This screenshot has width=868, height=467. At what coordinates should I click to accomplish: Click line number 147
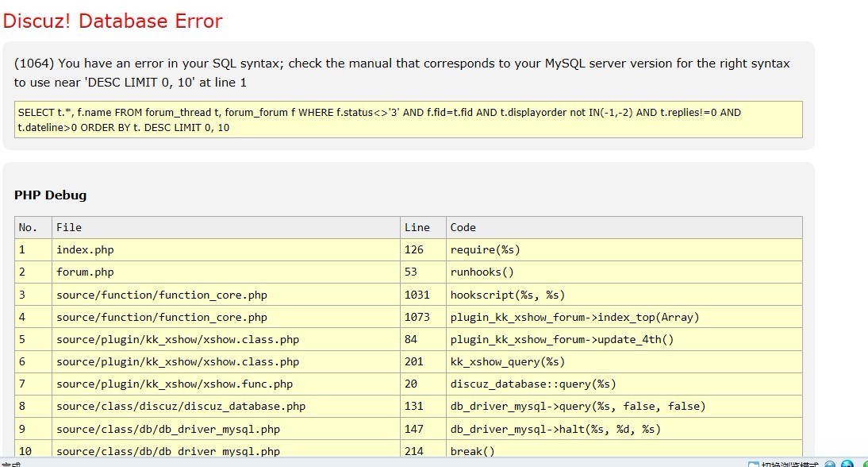coord(423,429)
